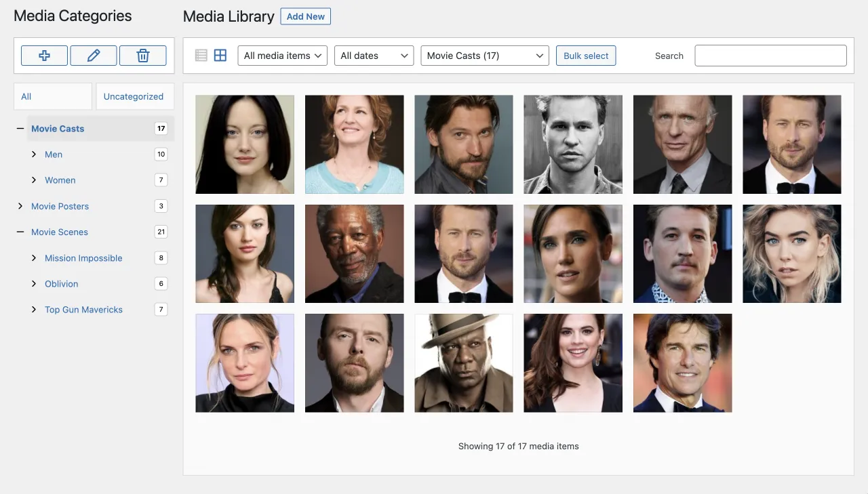
Task: Expand the Movie Posters category
Action: (20, 206)
